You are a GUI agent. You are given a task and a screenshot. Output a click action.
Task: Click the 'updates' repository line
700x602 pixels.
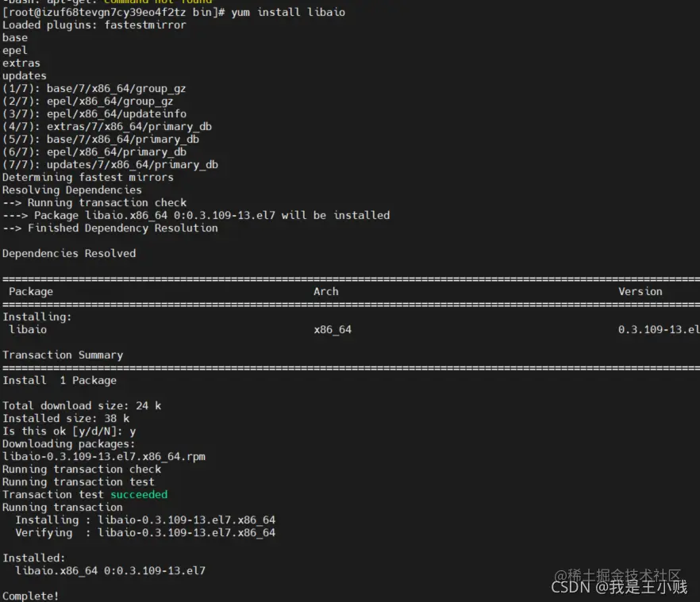coord(24,76)
